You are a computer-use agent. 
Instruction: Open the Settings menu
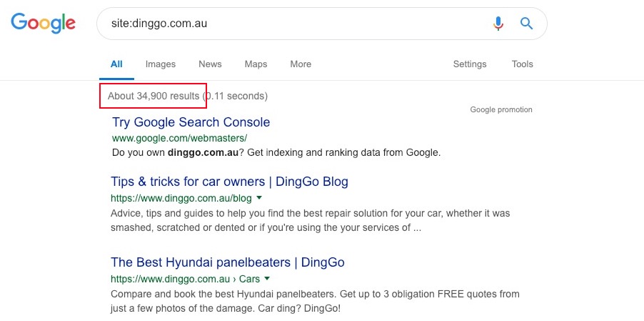pyautogui.click(x=470, y=64)
